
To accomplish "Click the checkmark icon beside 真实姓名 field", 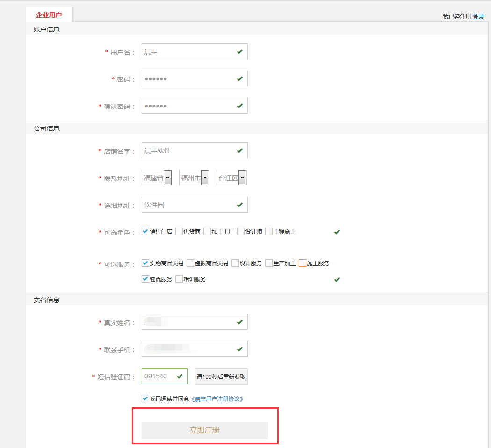I will click(240, 322).
